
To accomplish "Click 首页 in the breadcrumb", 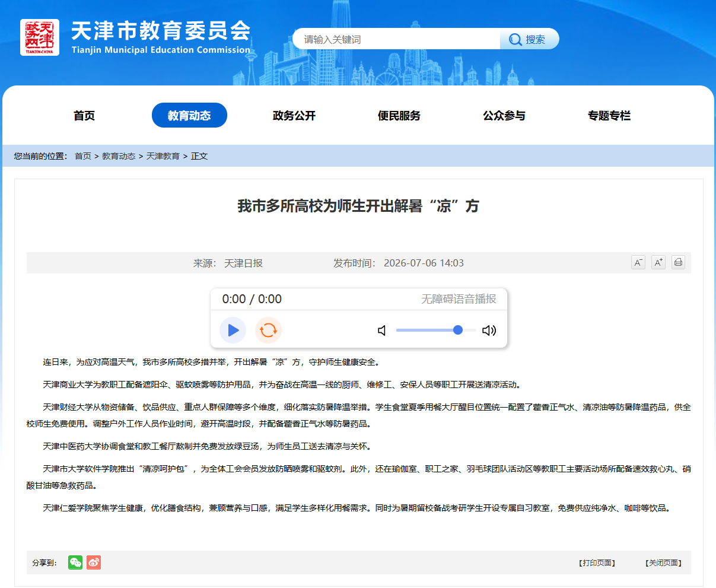I will click(83, 156).
